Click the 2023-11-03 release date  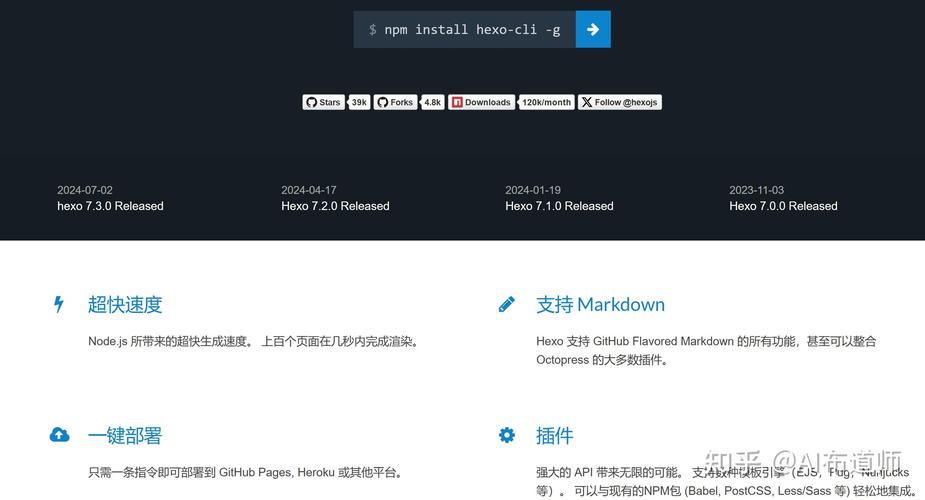click(756, 190)
